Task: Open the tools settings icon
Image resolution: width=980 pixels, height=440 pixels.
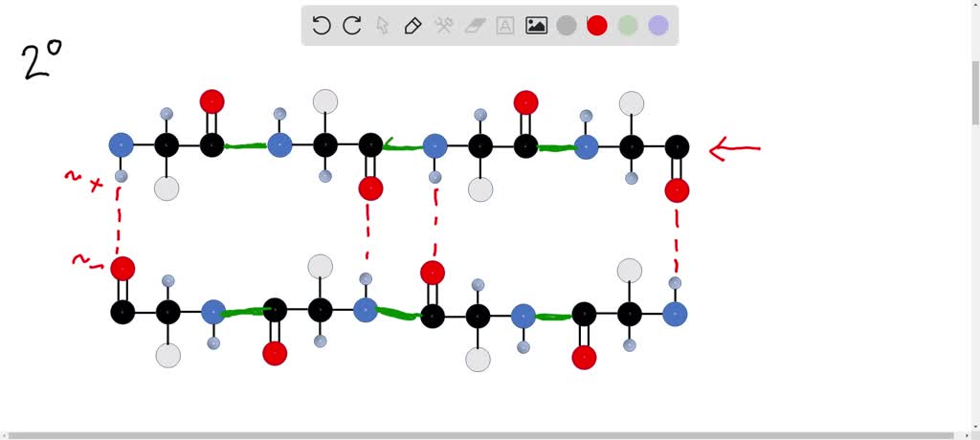Action: (x=444, y=26)
